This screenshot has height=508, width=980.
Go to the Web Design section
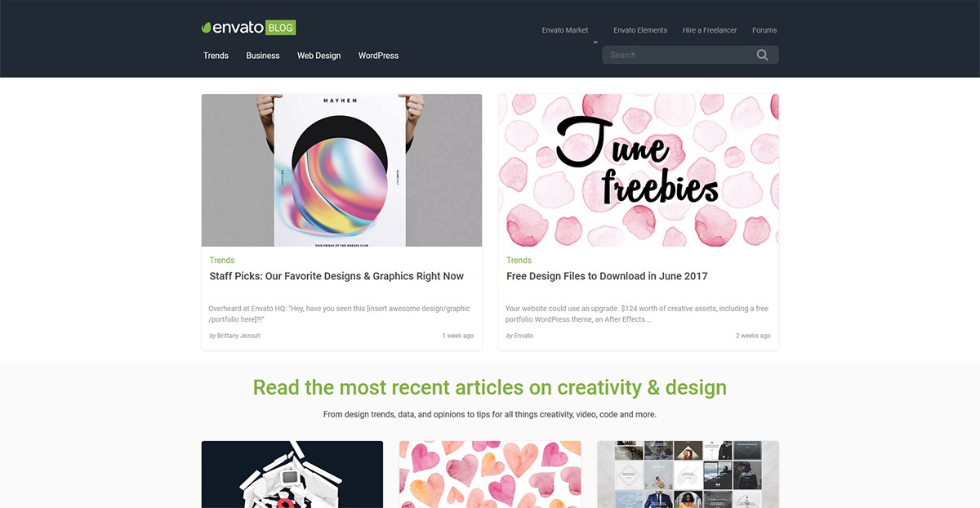318,56
